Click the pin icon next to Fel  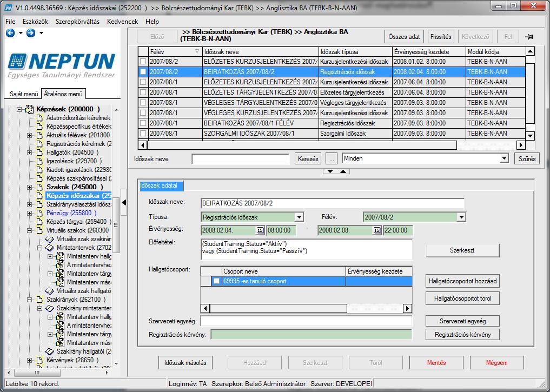pyautogui.click(x=529, y=36)
